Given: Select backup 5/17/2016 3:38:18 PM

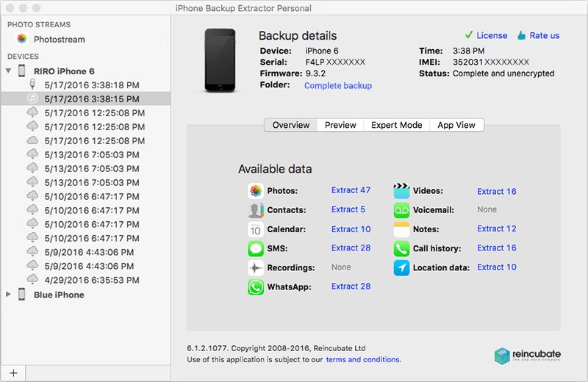Looking at the screenshot, I should coord(86,84).
